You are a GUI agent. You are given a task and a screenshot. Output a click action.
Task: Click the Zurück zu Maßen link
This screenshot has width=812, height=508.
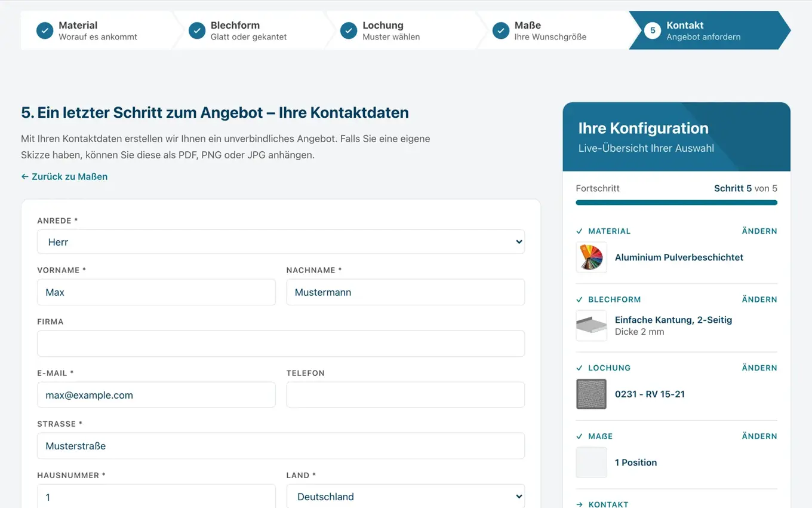click(x=64, y=177)
